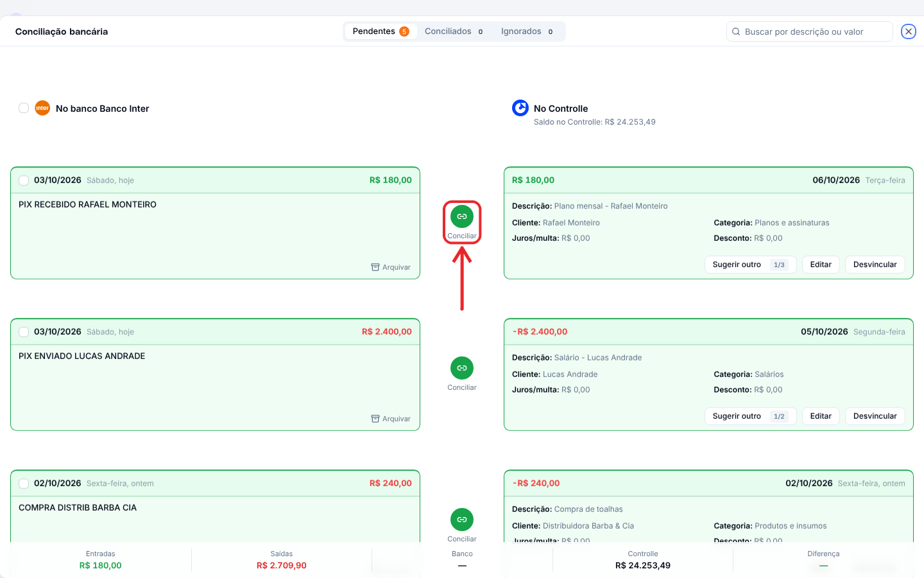Switch to the Pendentes tab

tap(381, 31)
